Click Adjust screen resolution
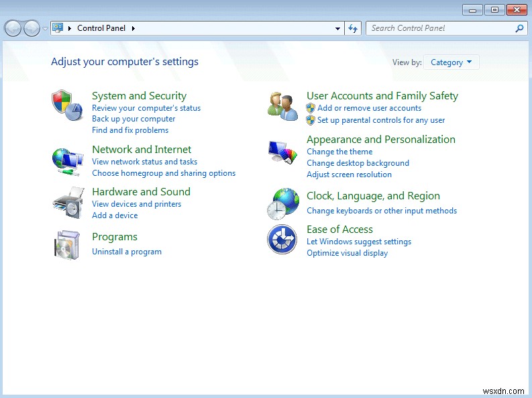Viewport: 532px width, 398px height. pyautogui.click(x=349, y=175)
